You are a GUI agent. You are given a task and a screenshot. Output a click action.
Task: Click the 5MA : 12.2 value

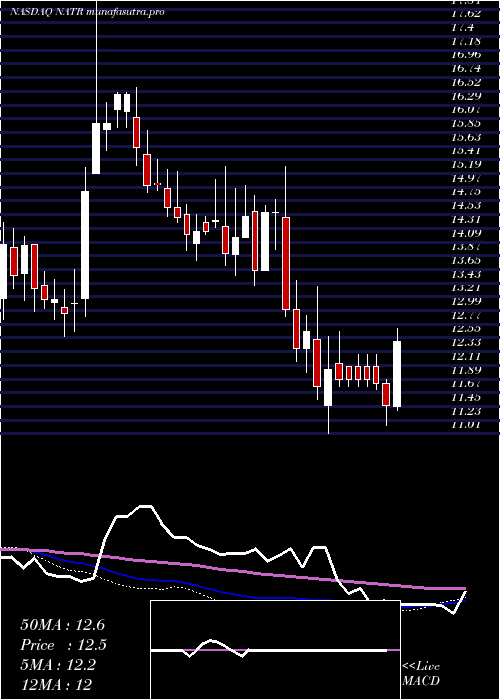[58, 665]
